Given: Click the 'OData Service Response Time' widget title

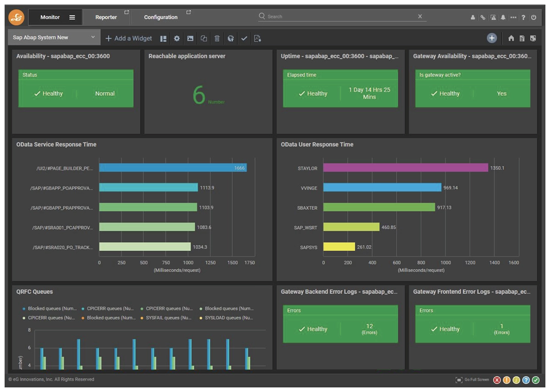Looking at the screenshot, I should click(56, 145).
